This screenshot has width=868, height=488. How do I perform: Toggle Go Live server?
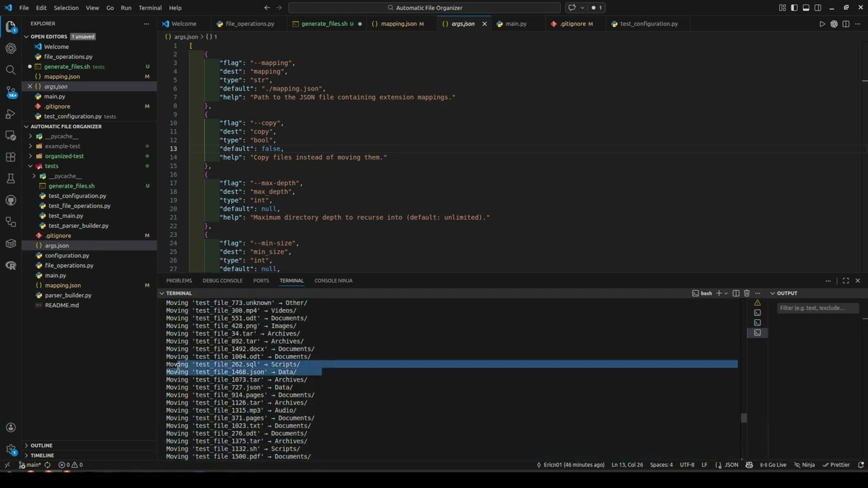[x=773, y=465]
